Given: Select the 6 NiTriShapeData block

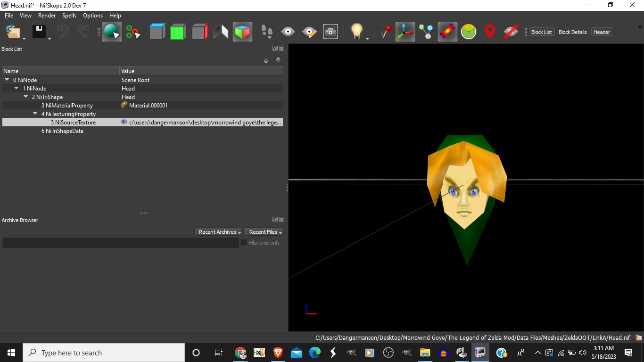Looking at the screenshot, I should coord(62,131).
